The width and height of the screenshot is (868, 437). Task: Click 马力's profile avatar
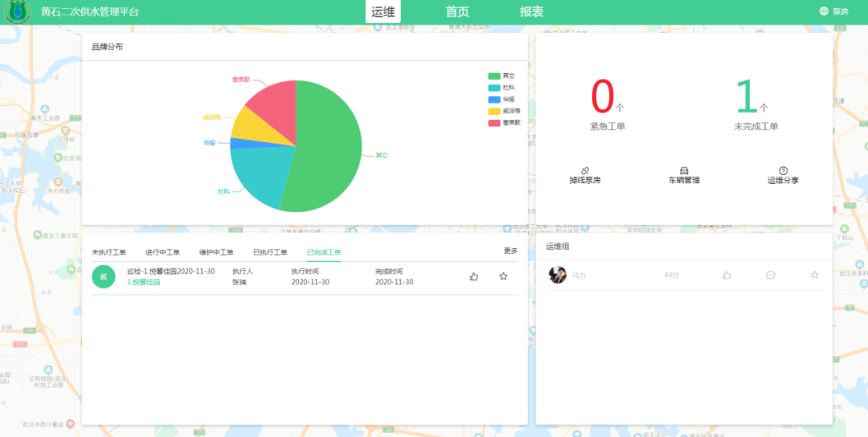557,275
